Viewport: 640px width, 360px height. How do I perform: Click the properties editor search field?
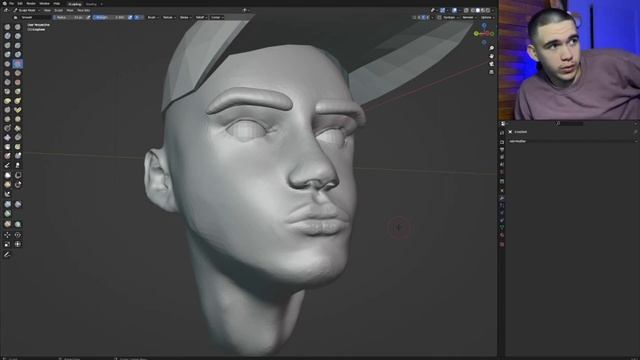pos(570,123)
